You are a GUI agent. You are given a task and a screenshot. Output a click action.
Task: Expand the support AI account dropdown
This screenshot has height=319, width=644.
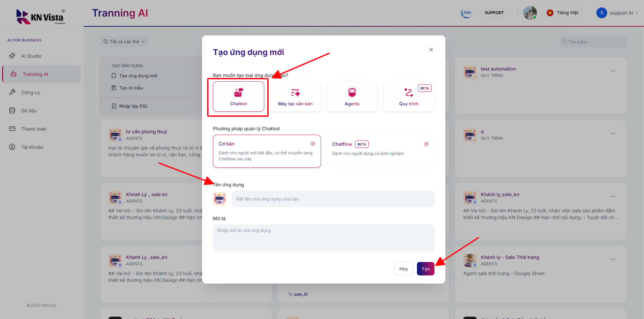[617, 12]
